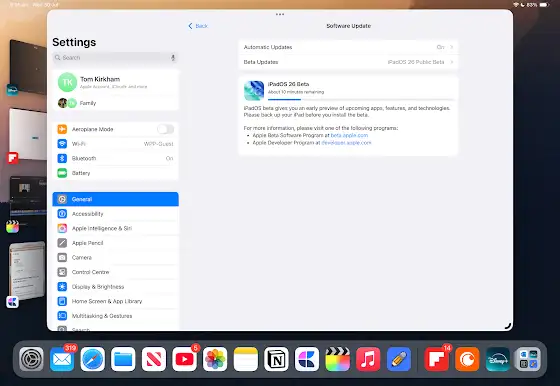Launch Notion from the dock
The image size is (560, 386).
pos(276,359)
